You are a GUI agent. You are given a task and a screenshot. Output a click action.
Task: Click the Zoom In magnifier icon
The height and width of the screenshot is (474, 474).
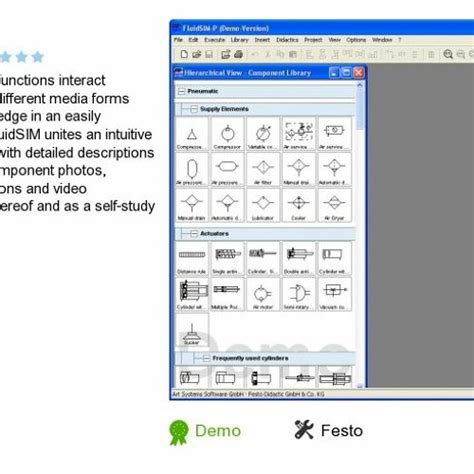(448, 54)
